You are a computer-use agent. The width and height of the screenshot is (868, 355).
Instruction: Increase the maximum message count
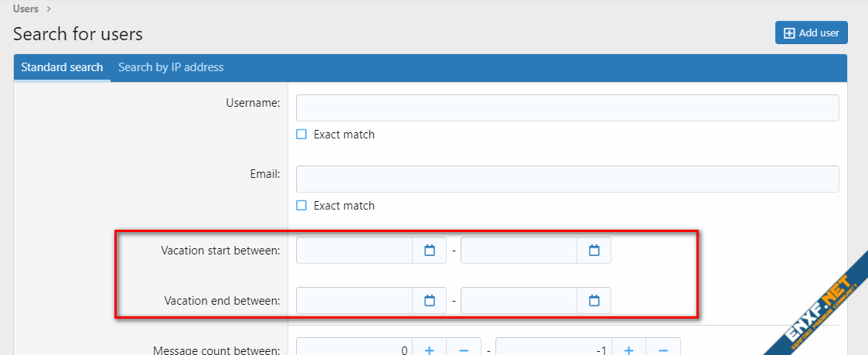point(629,350)
